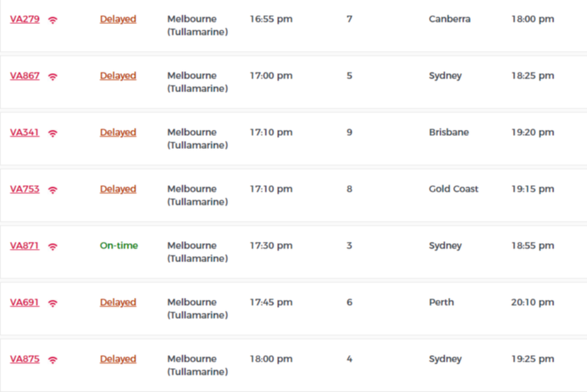
Task: Click the Wi-Fi icon beside VA867
Action: [x=52, y=77]
